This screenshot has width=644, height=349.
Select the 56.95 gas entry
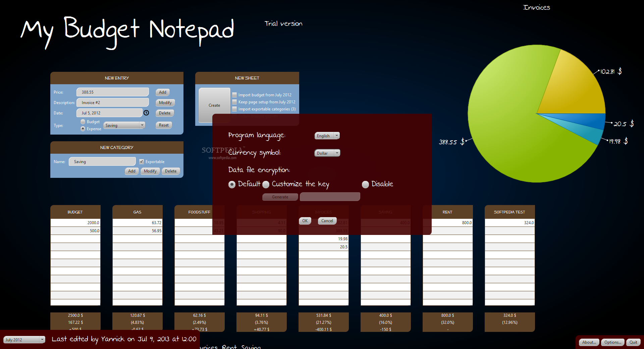point(138,231)
